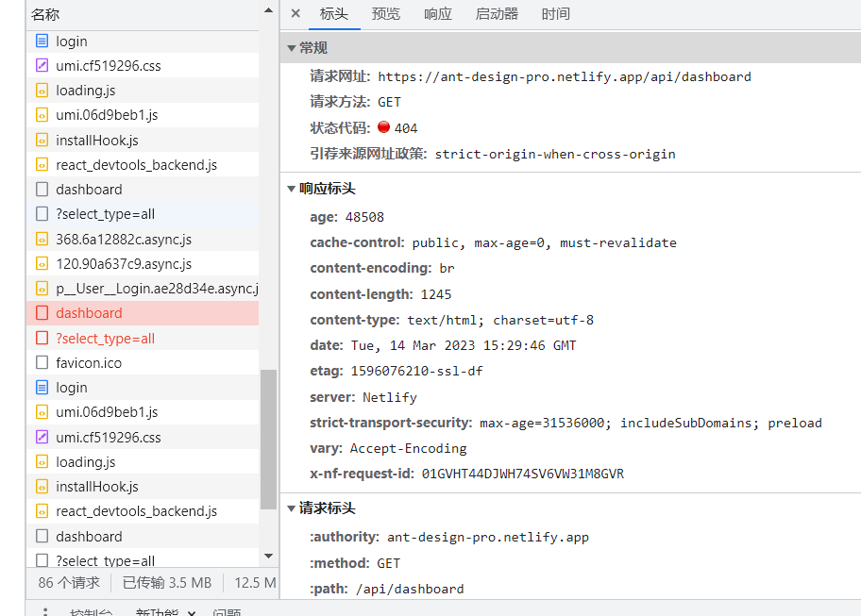This screenshot has width=861, height=616.
Task: Select ?select_type=all row above 368.6a12882c.async.js
Action: point(143,214)
